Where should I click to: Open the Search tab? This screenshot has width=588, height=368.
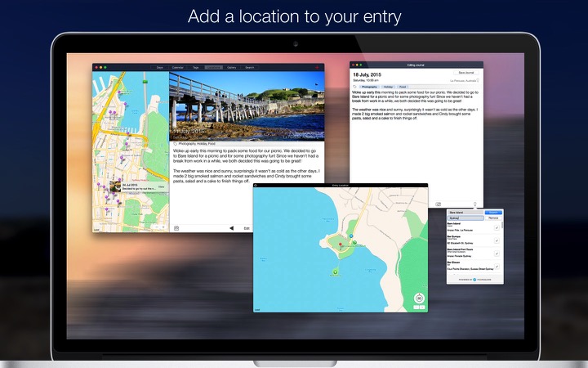tap(249, 68)
